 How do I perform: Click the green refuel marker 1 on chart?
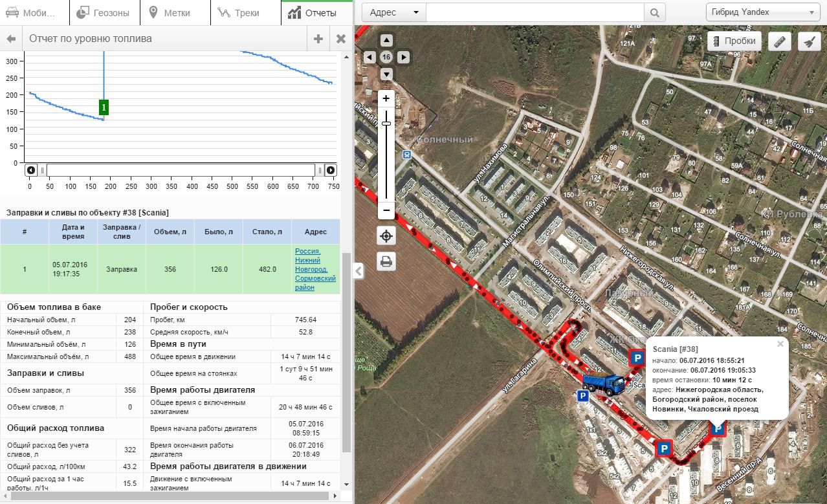[x=104, y=107]
